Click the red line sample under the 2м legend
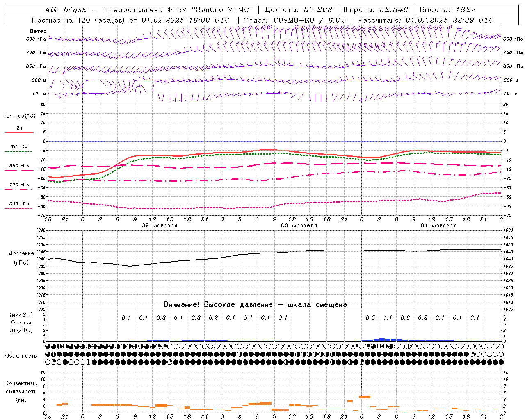525x420 pixels. [x=19, y=133]
